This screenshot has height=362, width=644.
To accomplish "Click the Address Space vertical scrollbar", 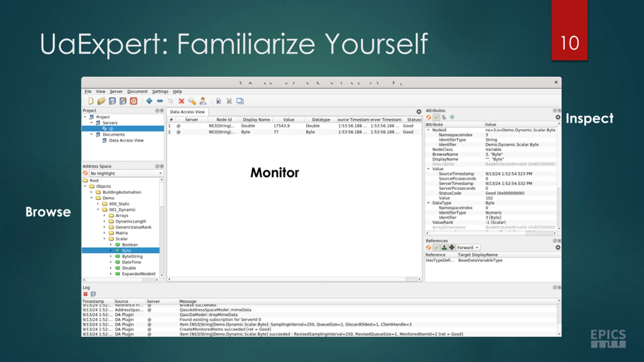I will [162, 228].
